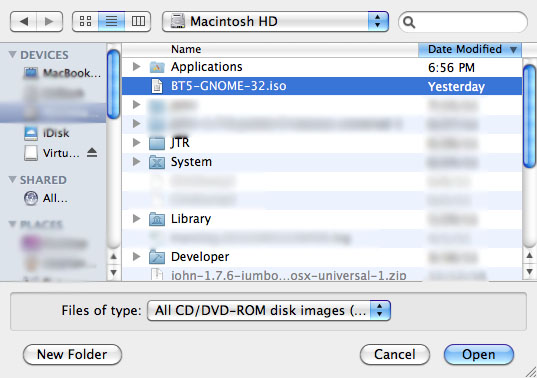This screenshot has height=378, width=537.
Task: Click the Applications folder icon
Action: point(157,67)
